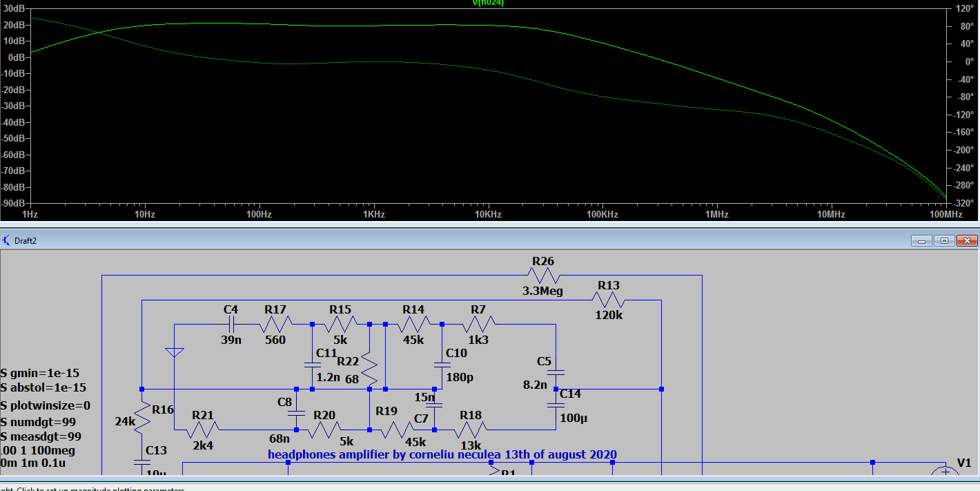Click the 30dB magnitude axis label
980x491 pixels.
coord(14,8)
